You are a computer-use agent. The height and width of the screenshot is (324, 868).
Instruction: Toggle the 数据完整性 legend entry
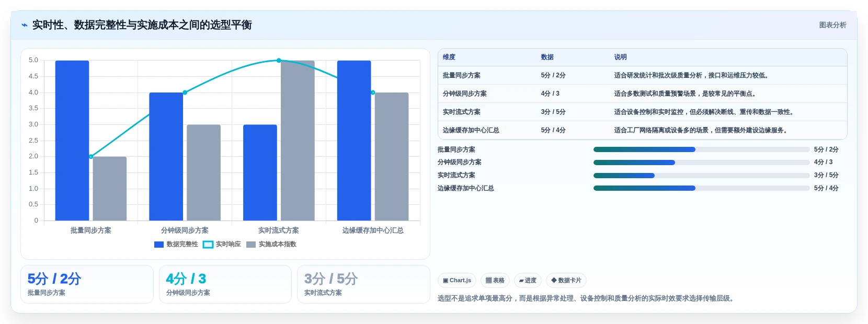pyautogui.click(x=176, y=244)
